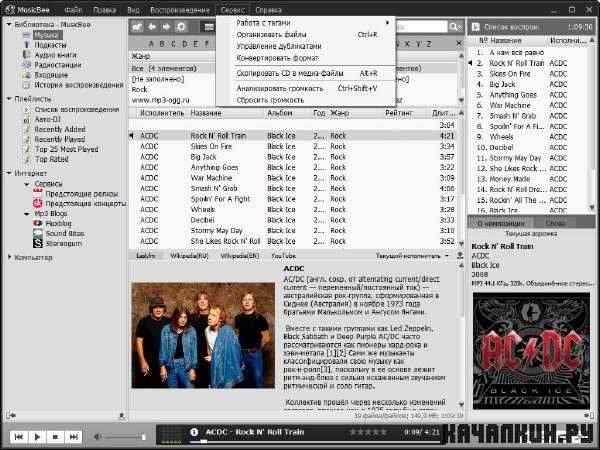This screenshot has width=600, height=450.
Task: Choose Работа с тегами submenu
Action: 306,23
